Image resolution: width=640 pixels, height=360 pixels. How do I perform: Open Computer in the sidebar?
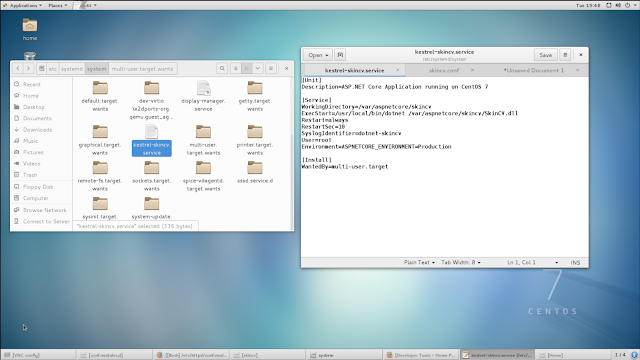point(41,198)
